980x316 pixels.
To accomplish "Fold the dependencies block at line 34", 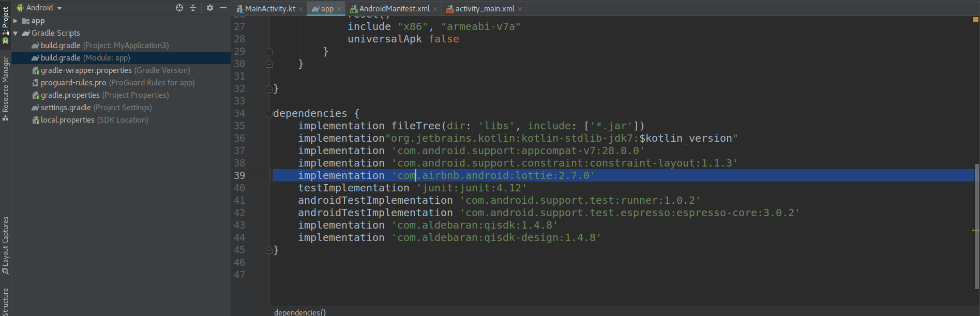I will pyautogui.click(x=269, y=114).
